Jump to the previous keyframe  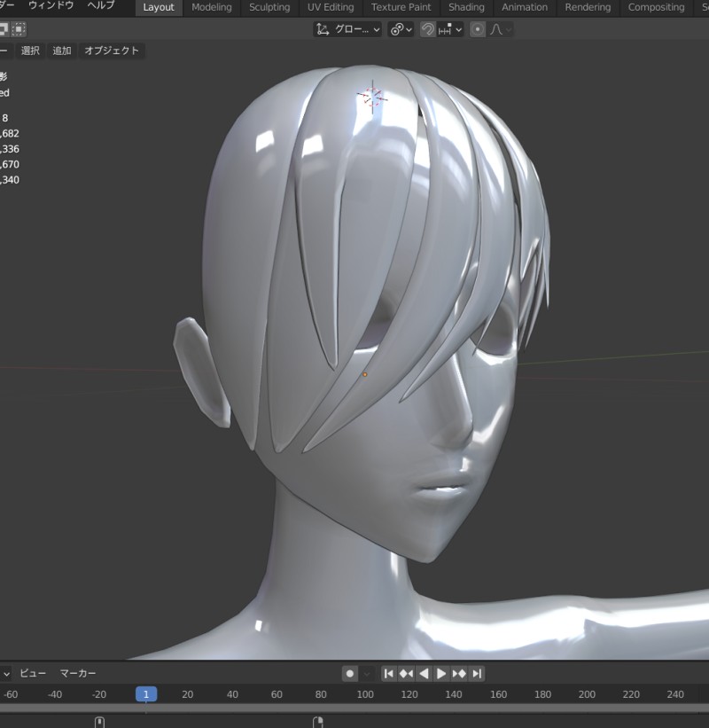tap(406, 674)
